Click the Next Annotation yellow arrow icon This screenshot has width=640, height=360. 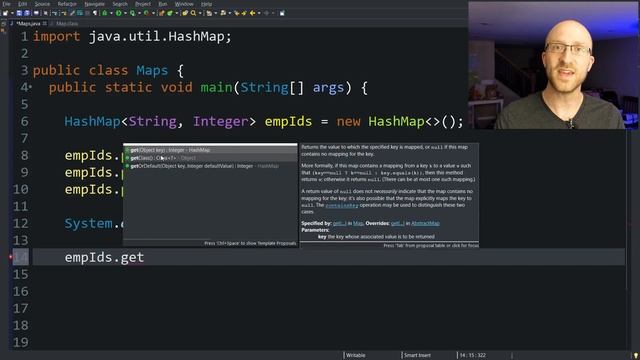point(237,13)
